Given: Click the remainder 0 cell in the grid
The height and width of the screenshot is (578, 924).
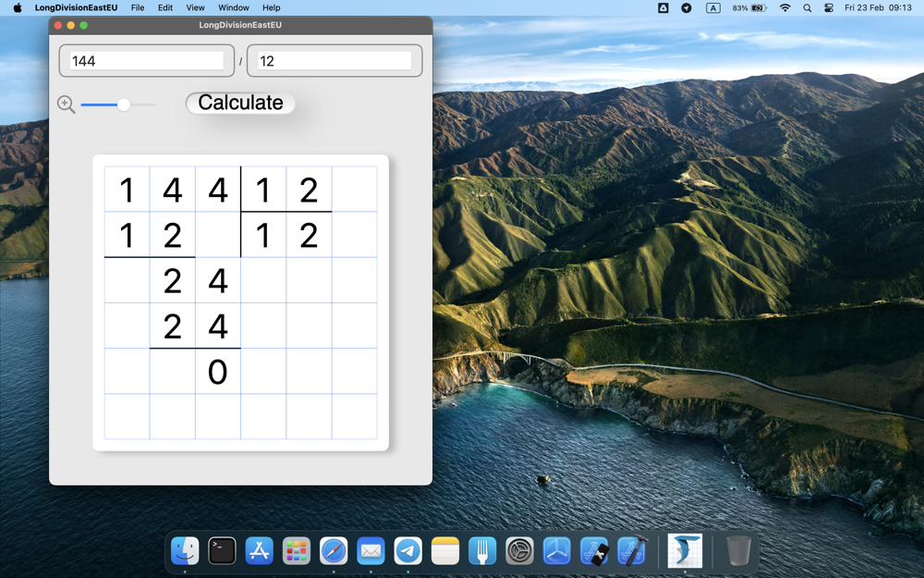Looking at the screenshot, I should [x=218, y=372].
